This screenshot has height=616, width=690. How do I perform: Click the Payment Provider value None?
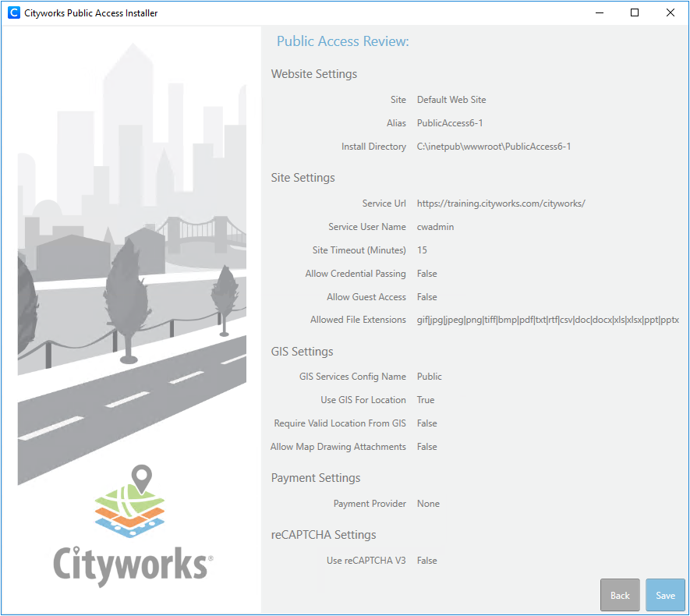428,504
